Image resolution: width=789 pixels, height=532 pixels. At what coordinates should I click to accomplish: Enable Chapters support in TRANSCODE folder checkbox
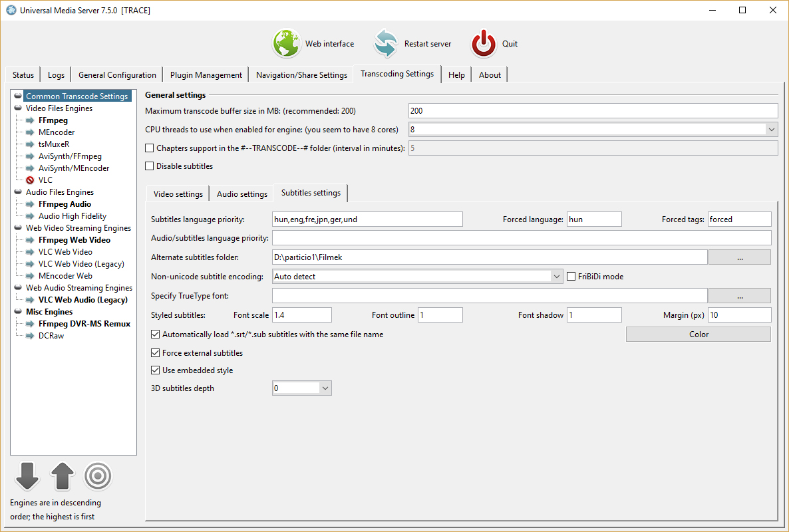coord(150,148)
